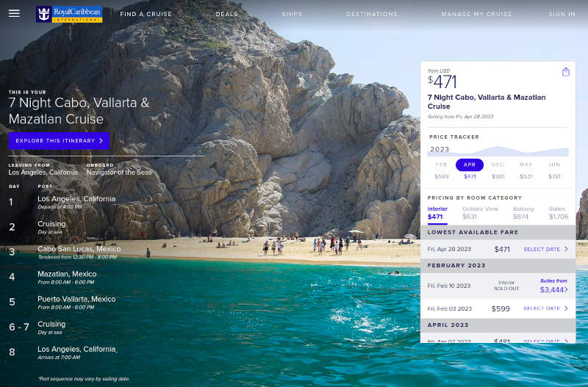Image resolution: width=588 pixels, height=387 pixels.
Task: Click Puerto Vallarta, Mexico port
Action: tap(76, 300)
